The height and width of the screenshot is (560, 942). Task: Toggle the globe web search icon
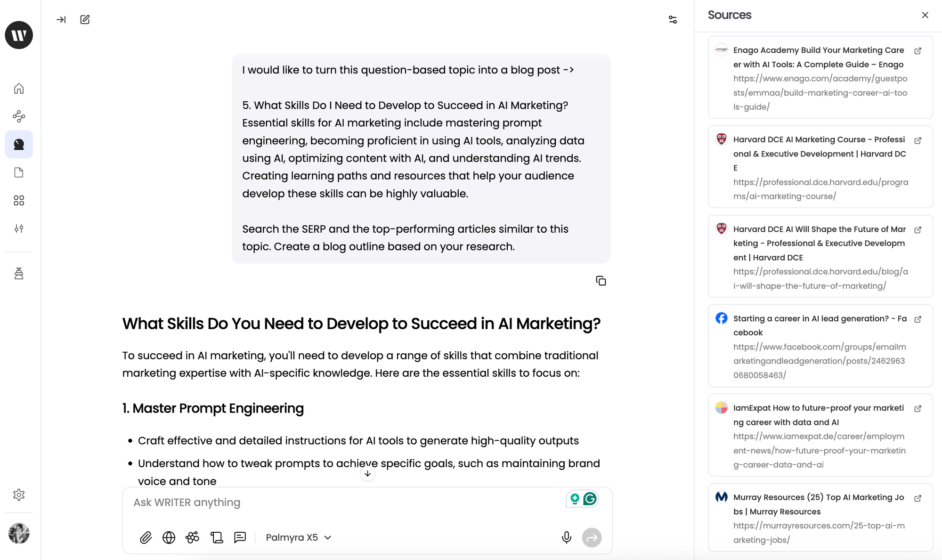169,537
